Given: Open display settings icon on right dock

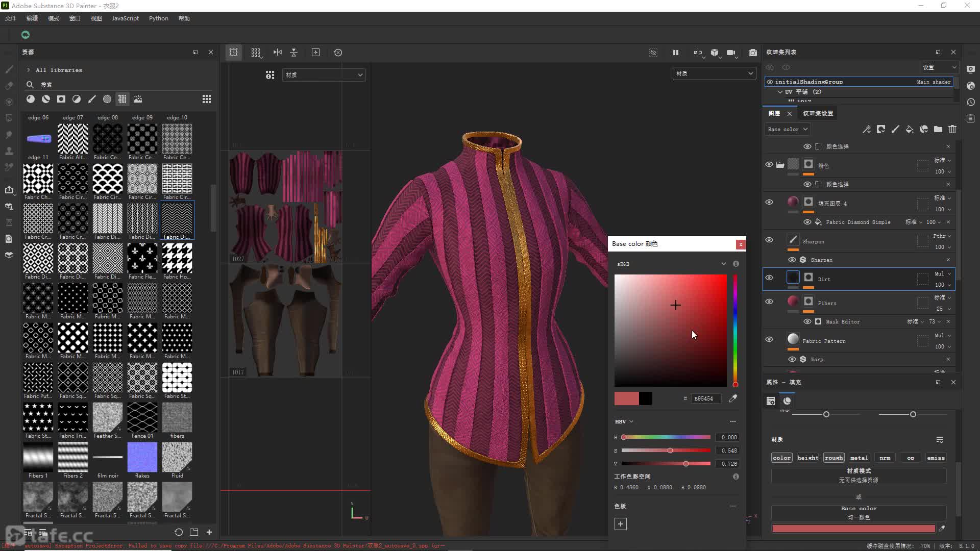Looking at the screenshot, I should (971, 69).
